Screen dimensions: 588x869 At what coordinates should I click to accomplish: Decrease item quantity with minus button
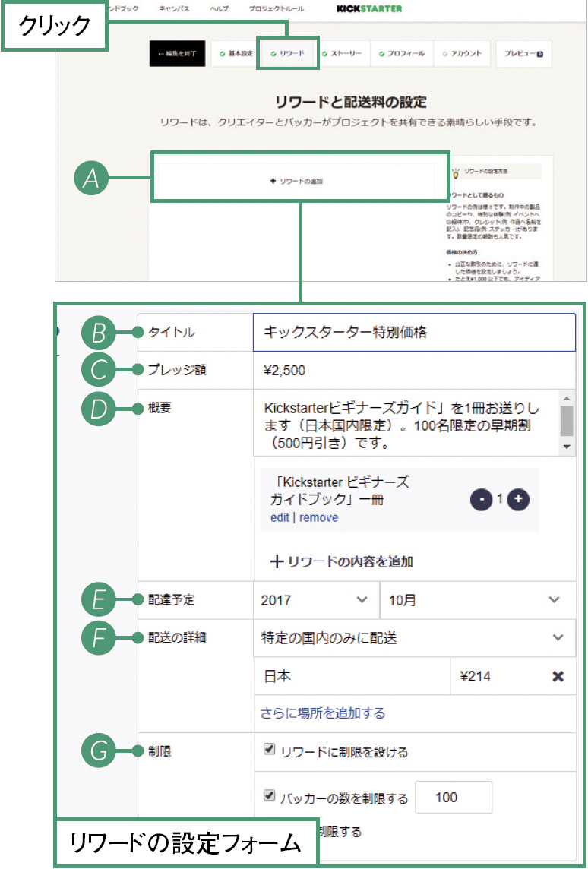coord(481,500)
